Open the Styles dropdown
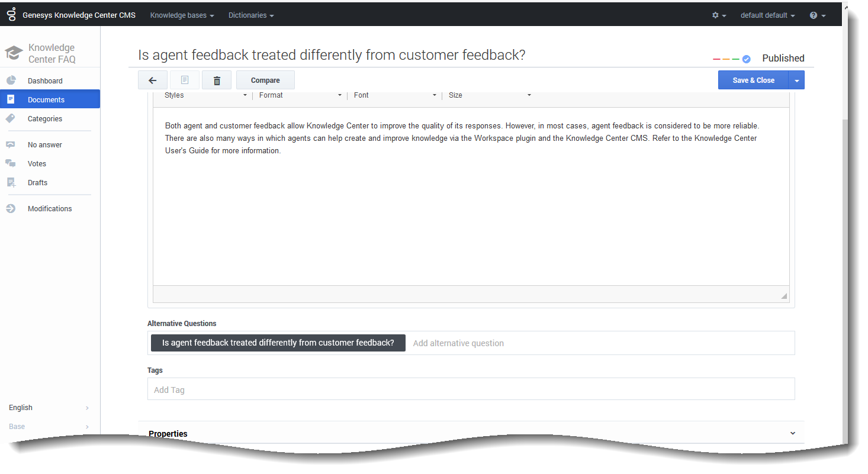868x474 pixels. 205,95
